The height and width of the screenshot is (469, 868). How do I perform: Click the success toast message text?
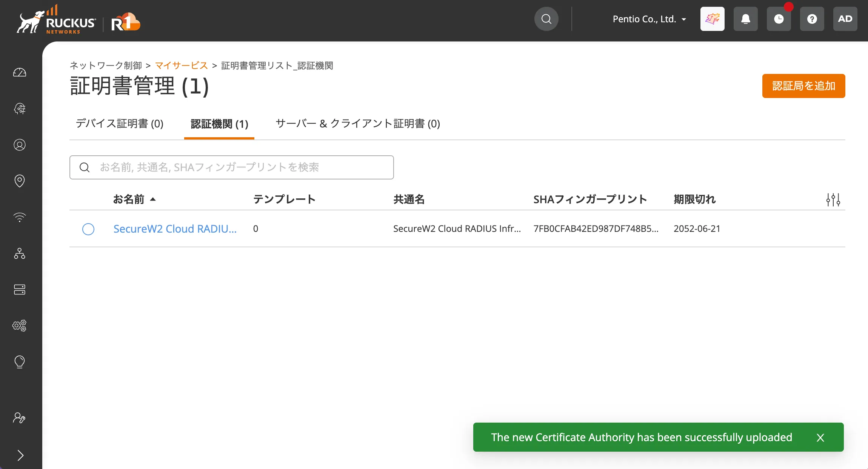pos(642,437)
